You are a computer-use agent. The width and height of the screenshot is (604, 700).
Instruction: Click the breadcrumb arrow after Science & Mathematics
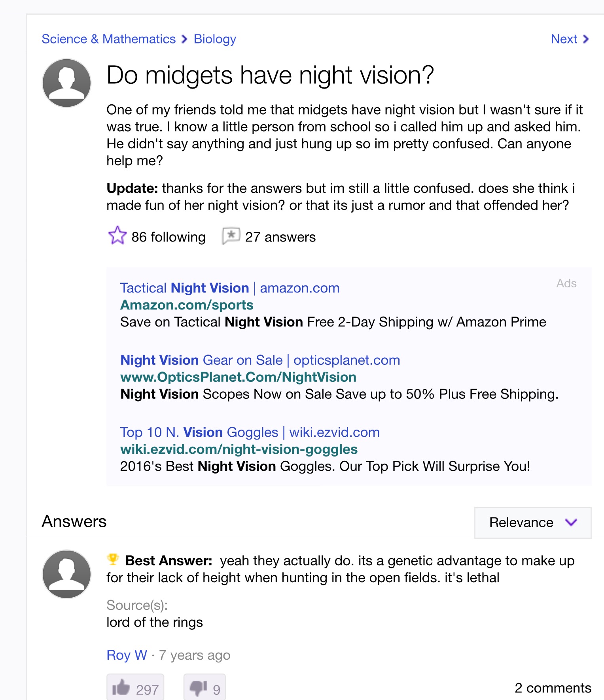point(183,39)
